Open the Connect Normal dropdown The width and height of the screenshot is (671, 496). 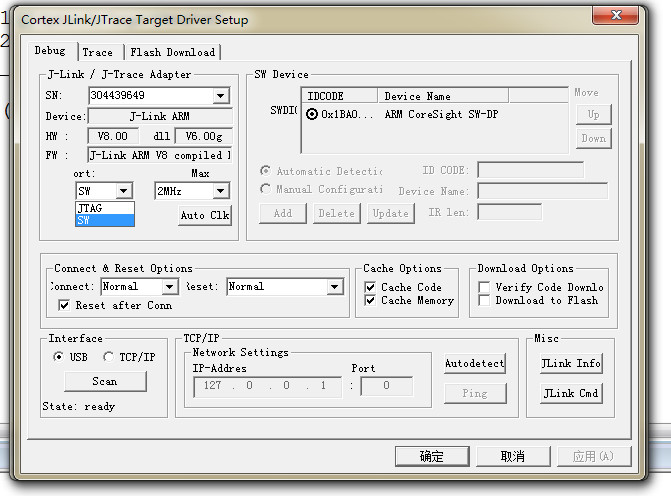point(170,286)
